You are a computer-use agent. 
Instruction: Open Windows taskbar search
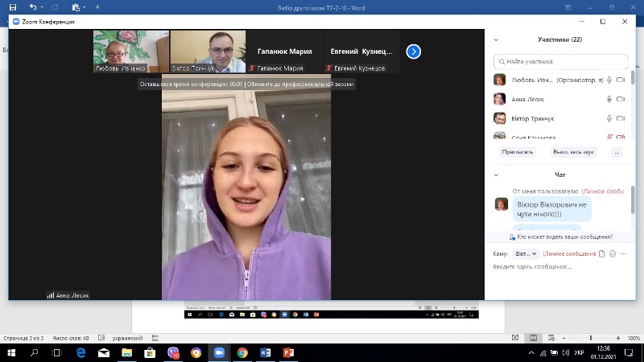click(34, 353)
